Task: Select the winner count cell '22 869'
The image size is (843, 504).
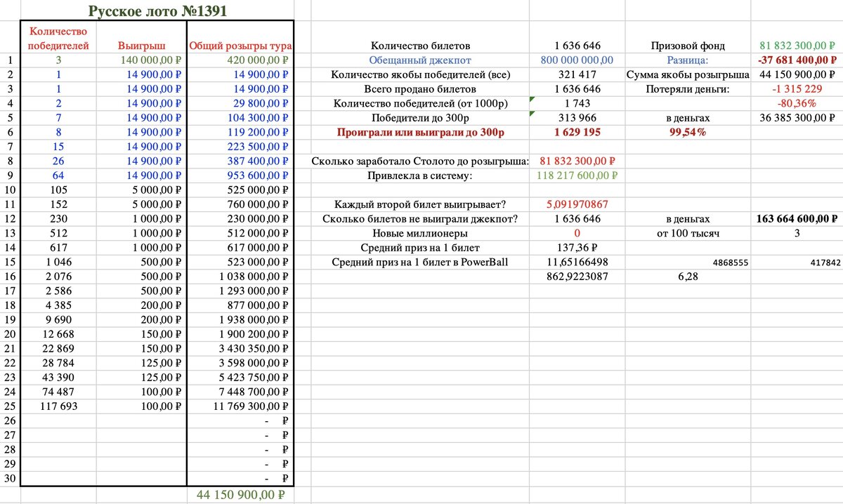Action: [x=58, y=348]
